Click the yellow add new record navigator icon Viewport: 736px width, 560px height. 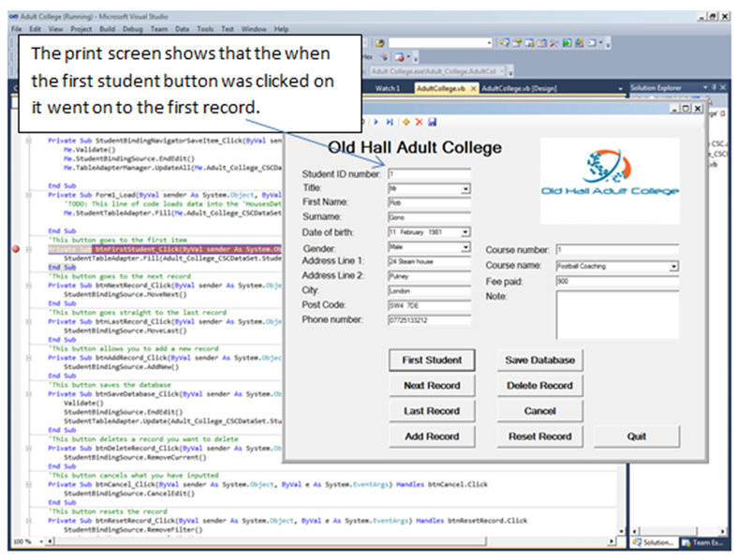(x=406, y=122)
